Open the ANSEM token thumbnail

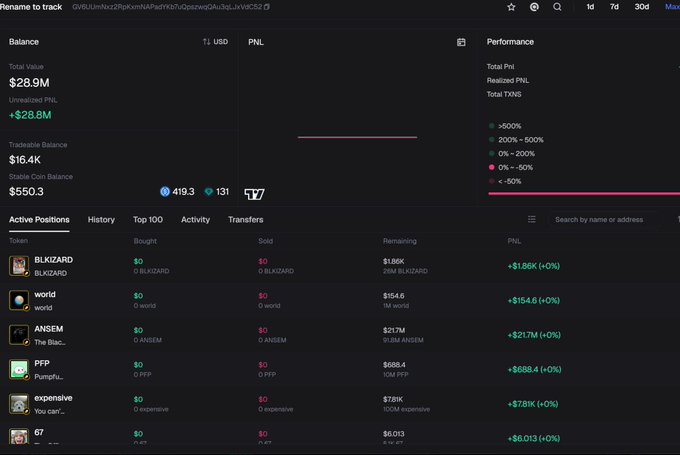[x=19, y=335]
